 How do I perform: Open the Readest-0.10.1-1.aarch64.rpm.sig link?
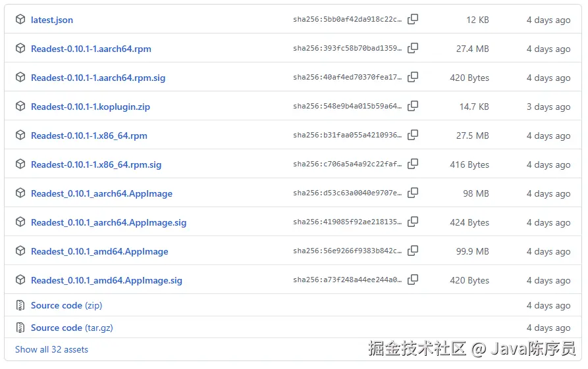(x=98, y=78)
